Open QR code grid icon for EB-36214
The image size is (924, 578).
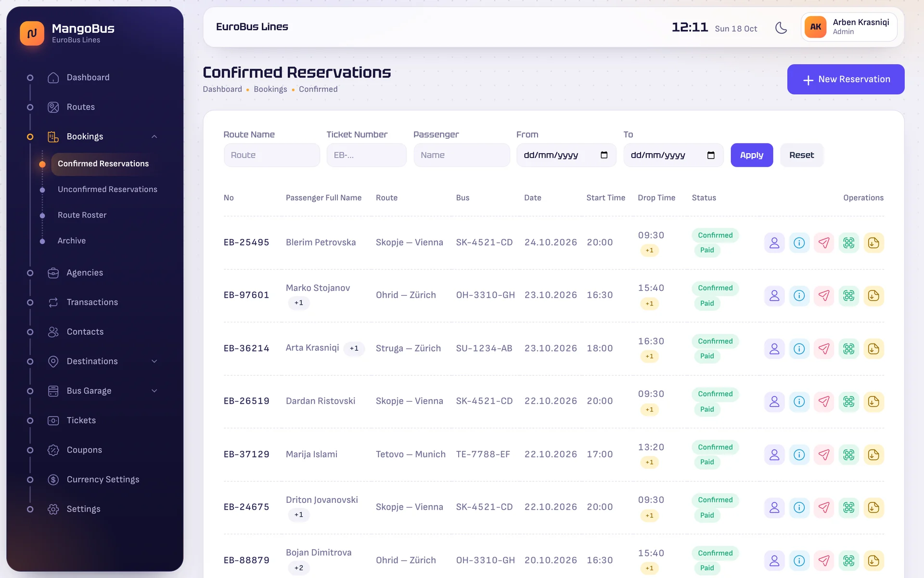(849, 349)
